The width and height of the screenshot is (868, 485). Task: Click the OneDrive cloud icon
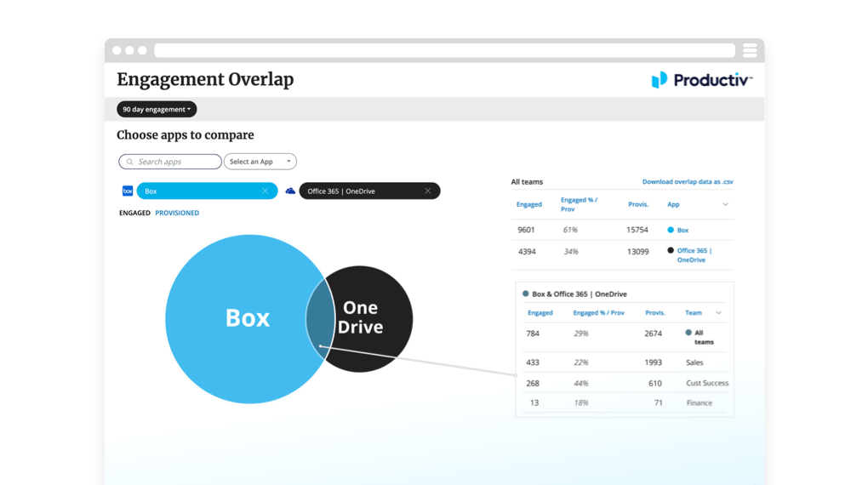point(290,191)
